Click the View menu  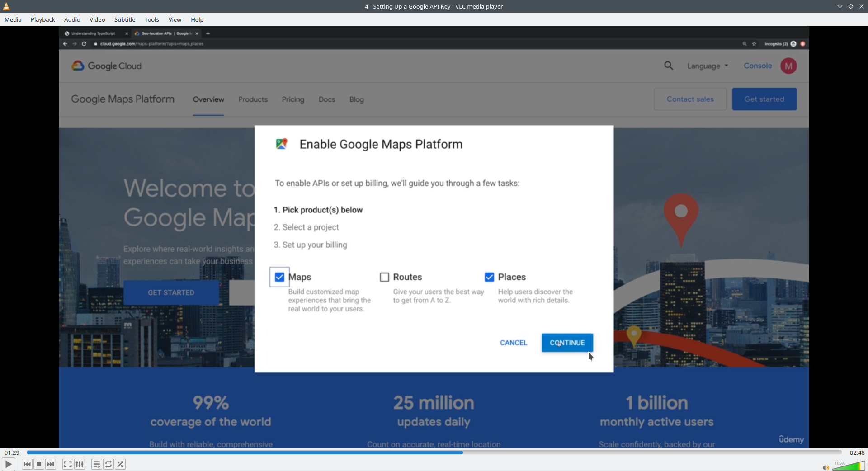pyautogui.click(x=175, y=19)
